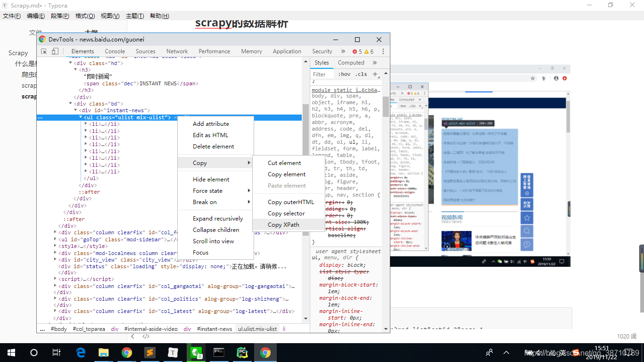Open PyCharm from the taskbar
The width and height of the screenshot is (644, 362).
242,353
